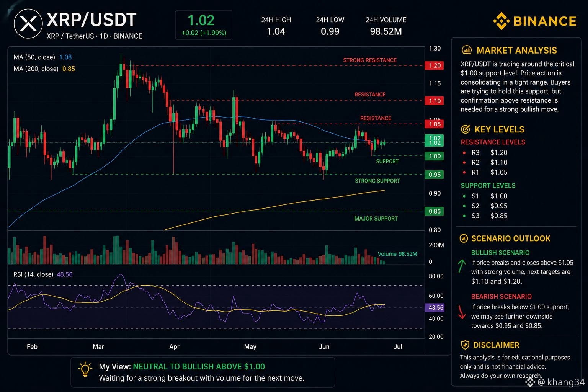588x392 pixels.
Task: Click the STRONG SUPPORT chart label
Action: pos(377,181)
